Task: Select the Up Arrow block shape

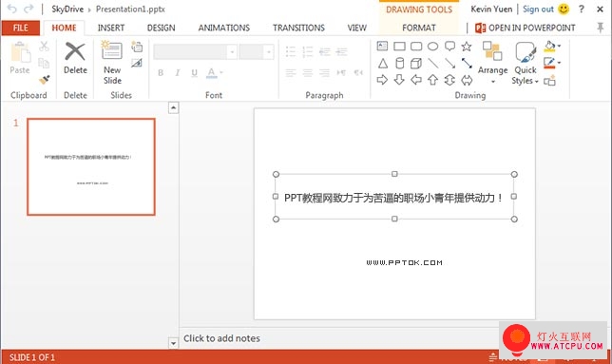Action: click(432, 80)
